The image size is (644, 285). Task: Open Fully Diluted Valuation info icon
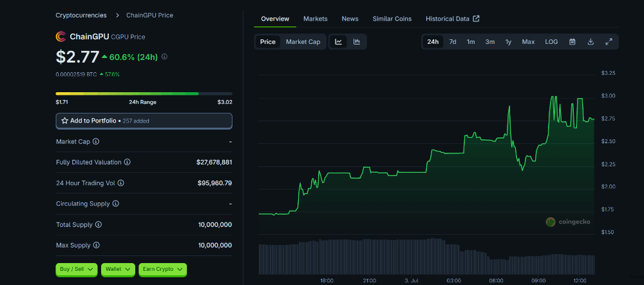coord(128,162)
